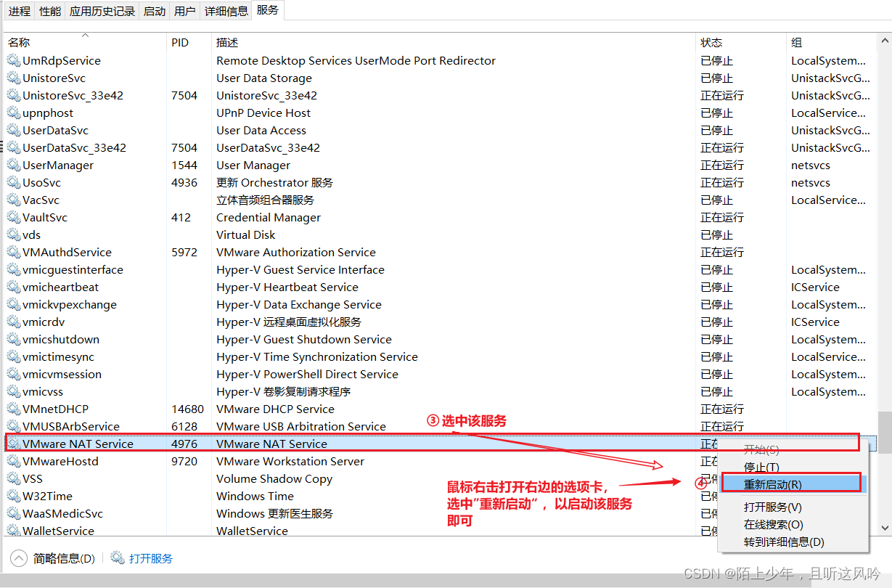Click the gear icon beside VMwareHostd
892x588 pixels.
pos(14,462)
